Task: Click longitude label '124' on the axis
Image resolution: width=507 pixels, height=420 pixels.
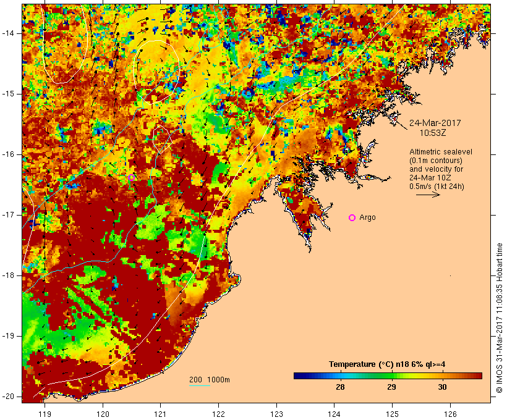Action: [334, 414]
